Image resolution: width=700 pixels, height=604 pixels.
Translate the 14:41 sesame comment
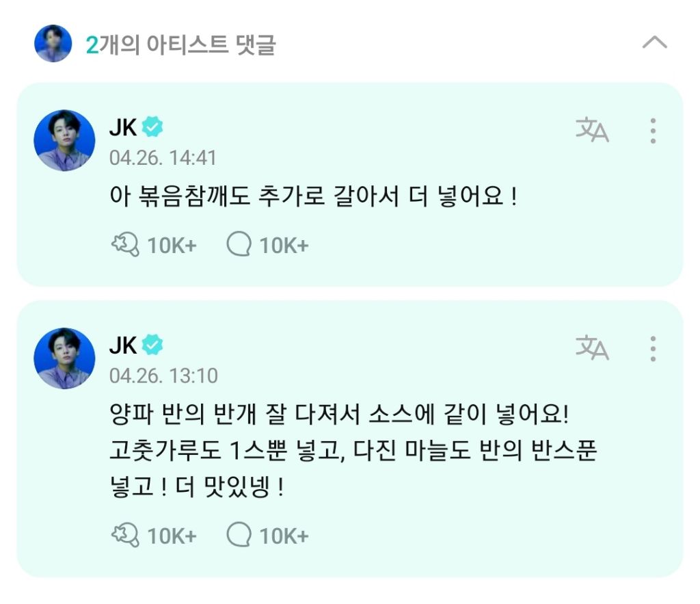pos(592,130)
